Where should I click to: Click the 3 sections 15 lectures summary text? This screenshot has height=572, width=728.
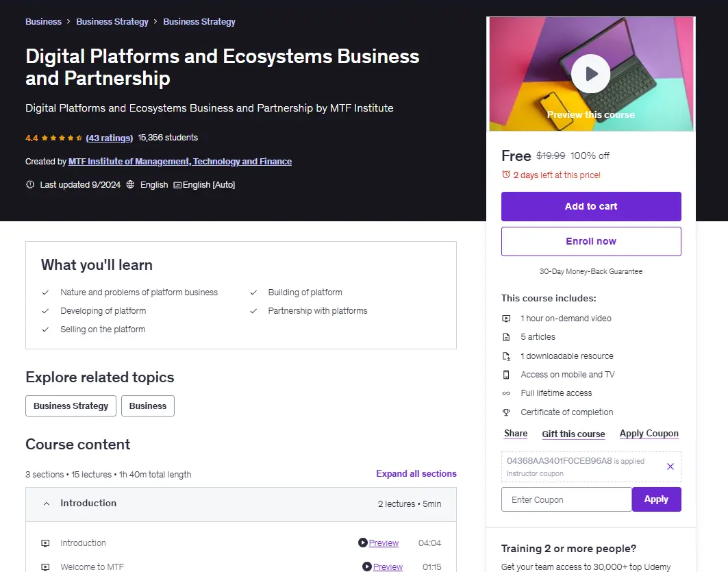(108, 475)
